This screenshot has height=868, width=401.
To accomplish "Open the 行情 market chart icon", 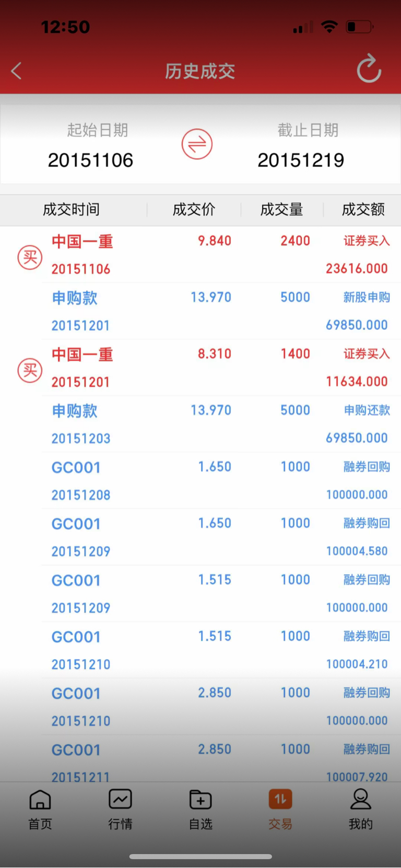I will pos(120,800).
